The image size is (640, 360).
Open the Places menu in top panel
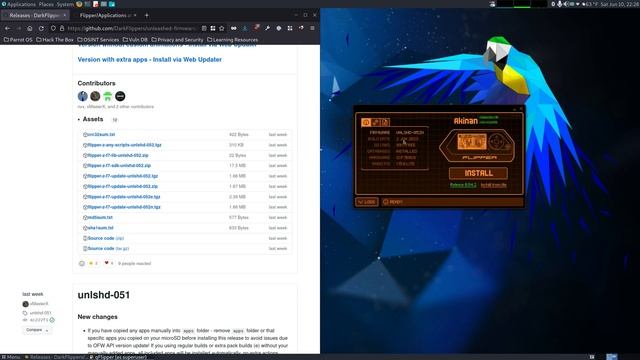pyautogui.click(x=46, y=4)
